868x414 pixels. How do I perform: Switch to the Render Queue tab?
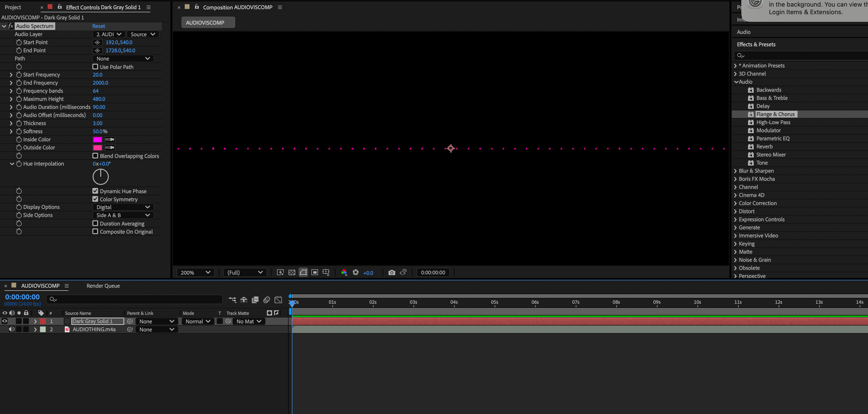(x=103, y=286)
